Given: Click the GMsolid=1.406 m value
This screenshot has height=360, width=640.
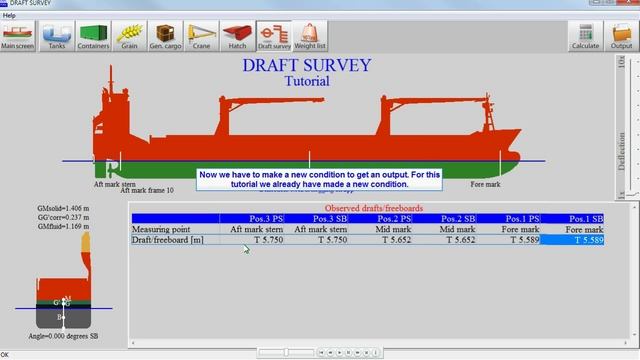Looking at the screenshot, I should (63, 208).
